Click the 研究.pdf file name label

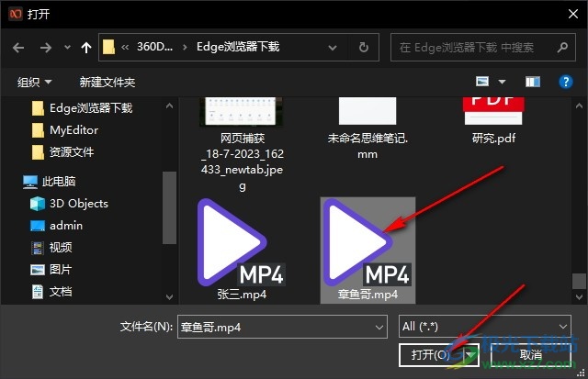[493, 139]
